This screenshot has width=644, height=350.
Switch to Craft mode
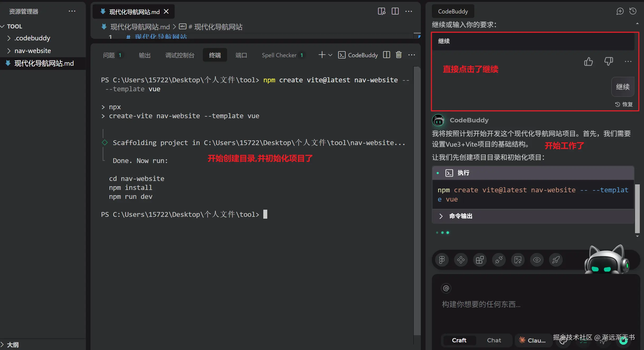click(x=459, y=340)
